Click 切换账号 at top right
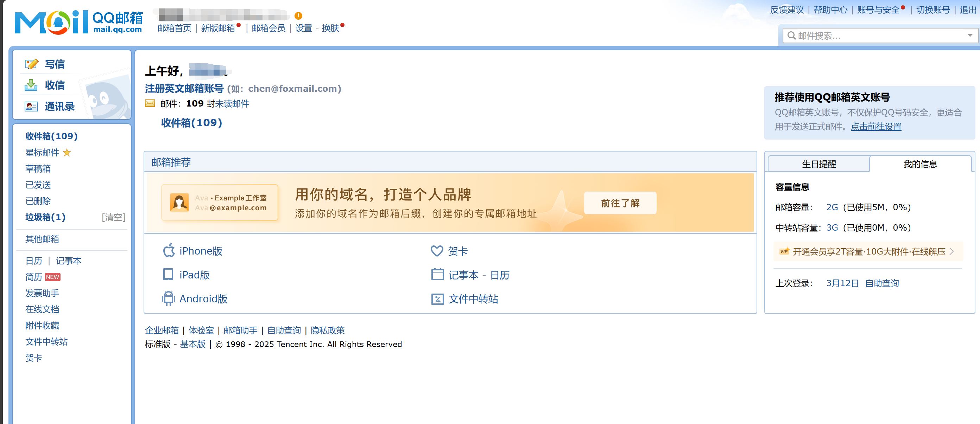 [933, 10]
